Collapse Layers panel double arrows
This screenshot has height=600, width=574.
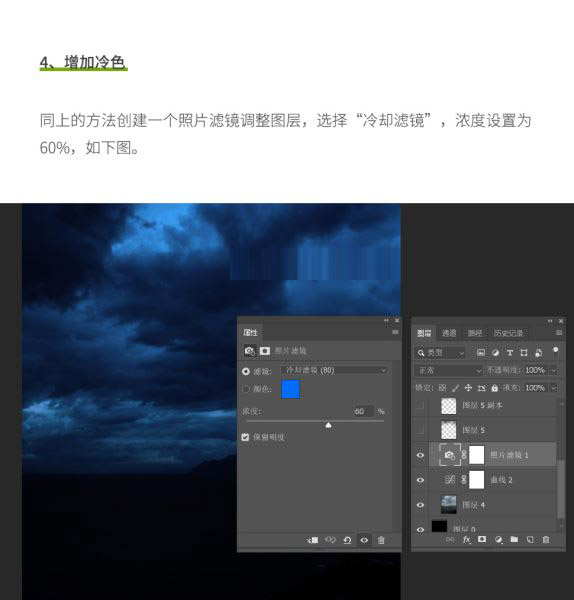550,321
